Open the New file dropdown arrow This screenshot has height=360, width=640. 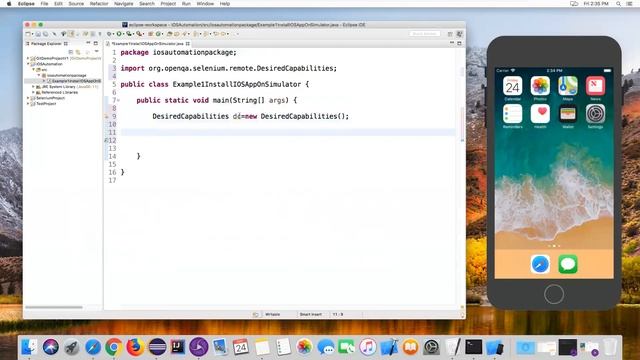pyautogui.click(x=32, y=34)
